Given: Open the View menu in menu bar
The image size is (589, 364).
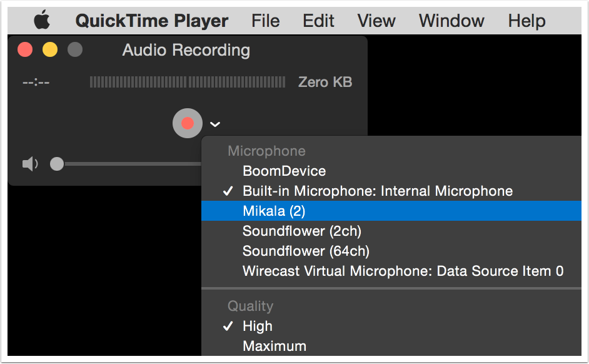Looking at the screenshot, I should point(376,21).
